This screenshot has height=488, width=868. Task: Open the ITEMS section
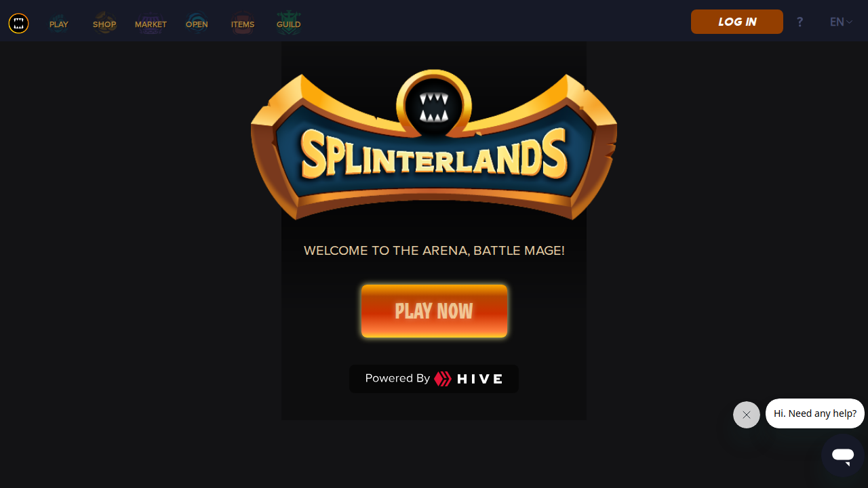point(243,24)
